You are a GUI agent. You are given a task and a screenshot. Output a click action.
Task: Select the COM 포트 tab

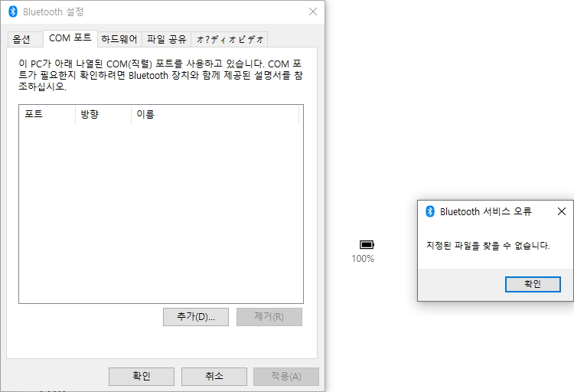tap(70, 38)
